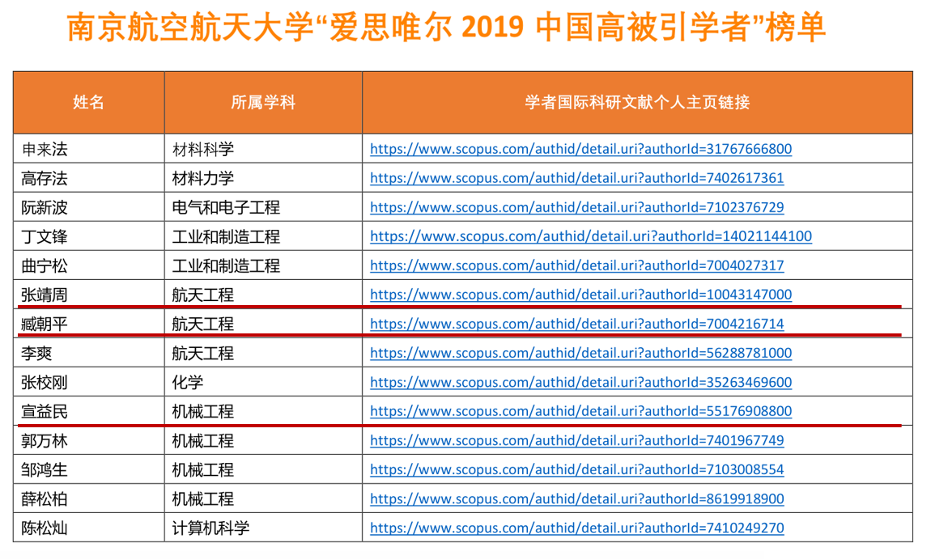Open 宣益民's Scopus author link

580,411
